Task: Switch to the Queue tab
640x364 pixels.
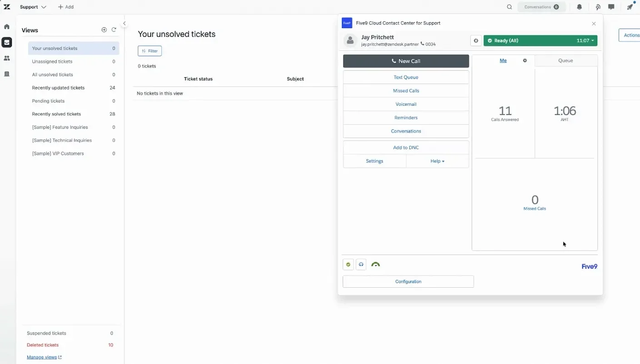Action: [x=566, y=60]
